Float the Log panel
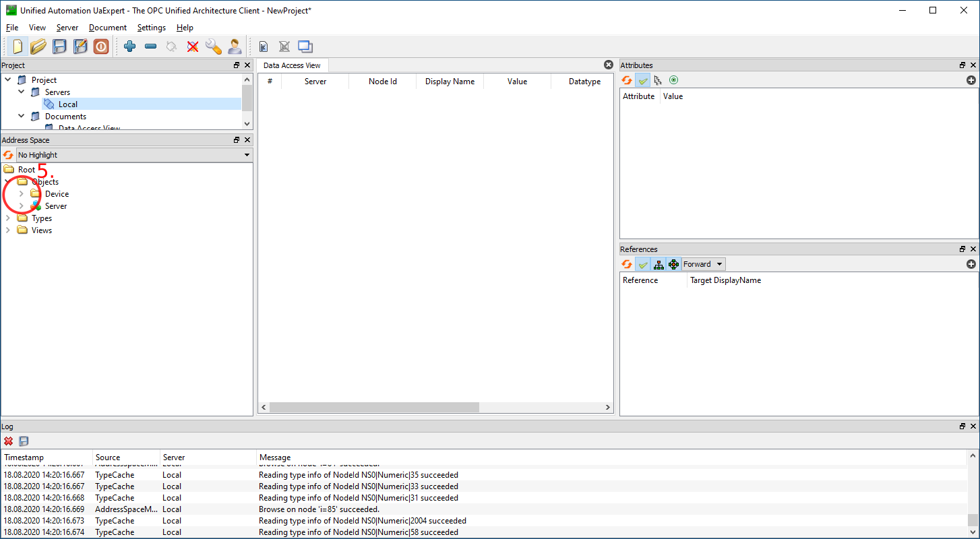This screenshot has width=980, height=539. pos(962,426)
